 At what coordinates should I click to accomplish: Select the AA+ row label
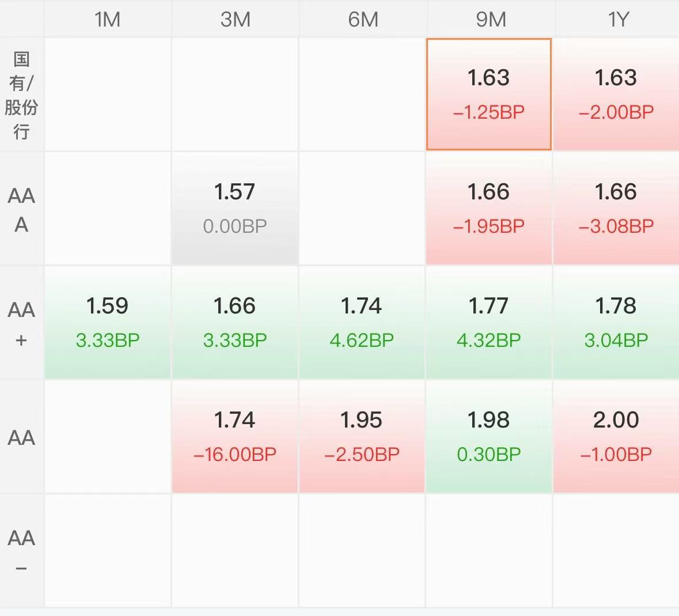(x=22, y=323)
